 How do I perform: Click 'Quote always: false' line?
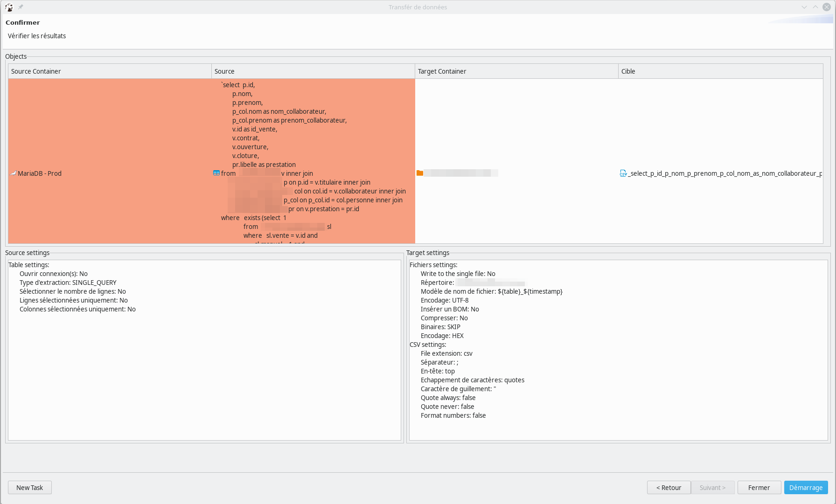[448, 398]
